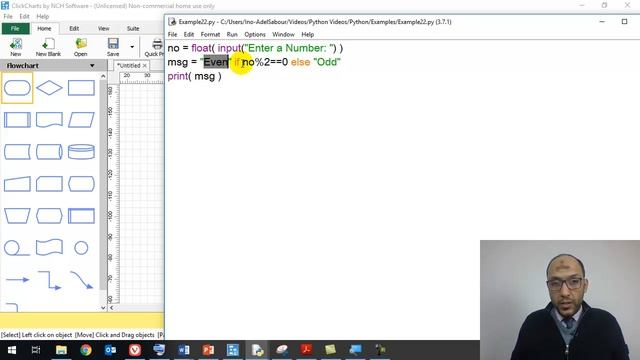Open the Windows Start menu
The height and width of the screenshot is (360, 640).
point(12,350)
